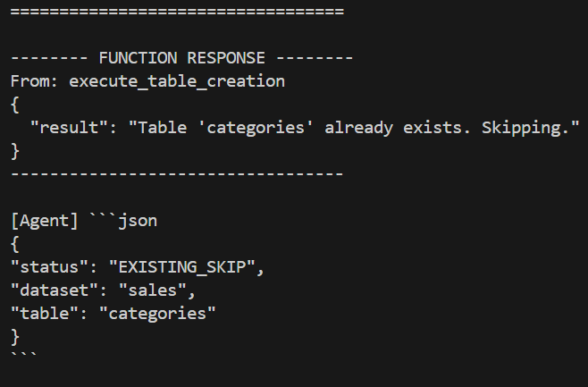Image resolution: width=588 pixels, height=387 pixels.
Task: Select the execute_table_creation function name
Action: tap(177, 81)
